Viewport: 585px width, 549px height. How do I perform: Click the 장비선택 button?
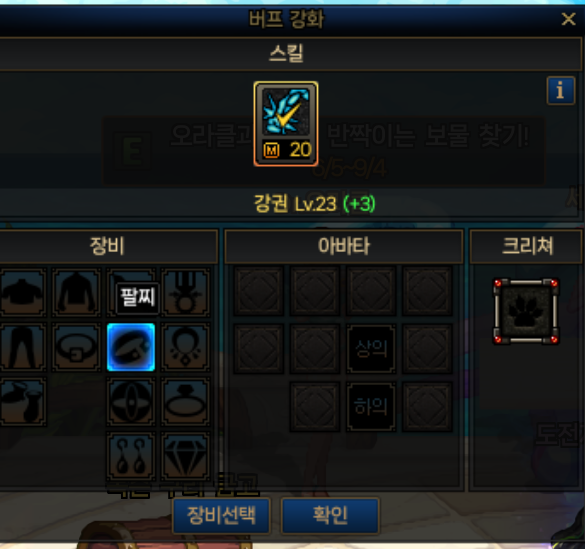point(221,515)
